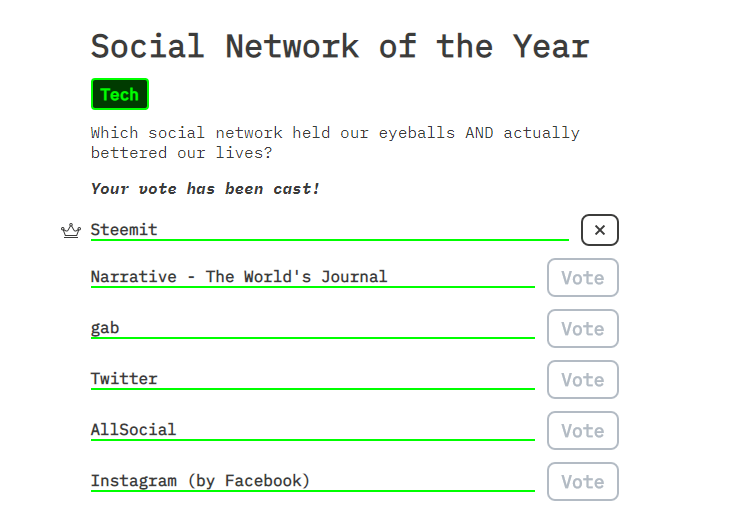Open the AllSocial nominee entry
The height and width of the screenshot is (507, 737).
[133, 429]
